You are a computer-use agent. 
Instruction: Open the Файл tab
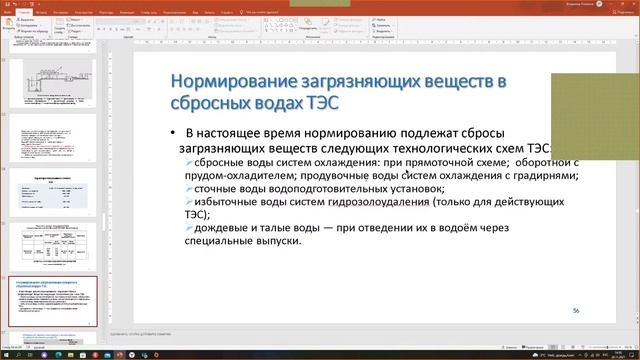pyautogui.click(x=8, y=12)
